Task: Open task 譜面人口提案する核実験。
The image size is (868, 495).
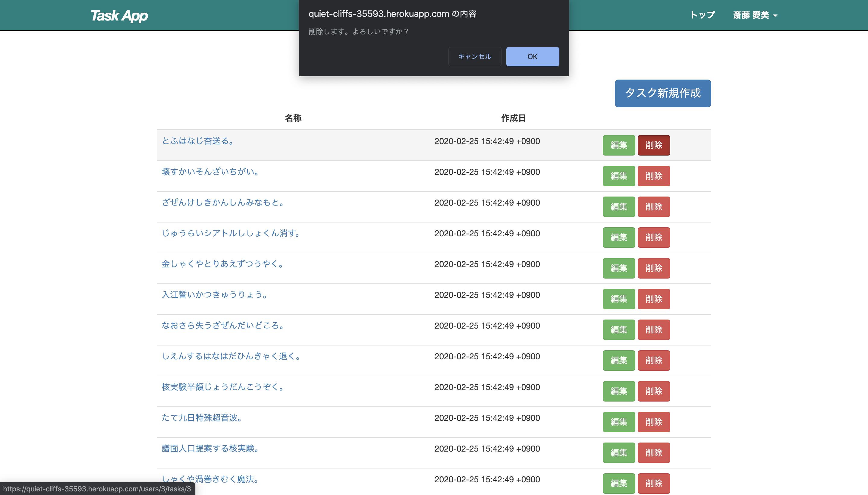Action: (211, 448)
